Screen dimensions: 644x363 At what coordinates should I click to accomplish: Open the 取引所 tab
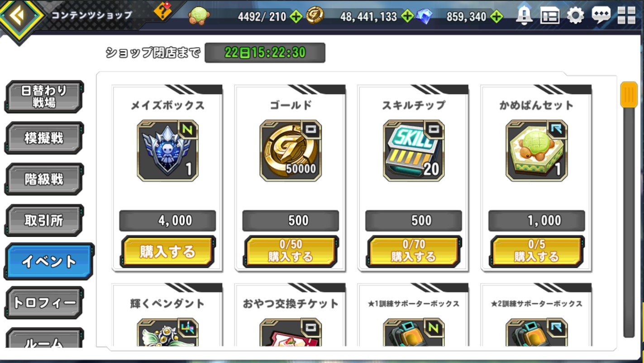pos(44,220)
